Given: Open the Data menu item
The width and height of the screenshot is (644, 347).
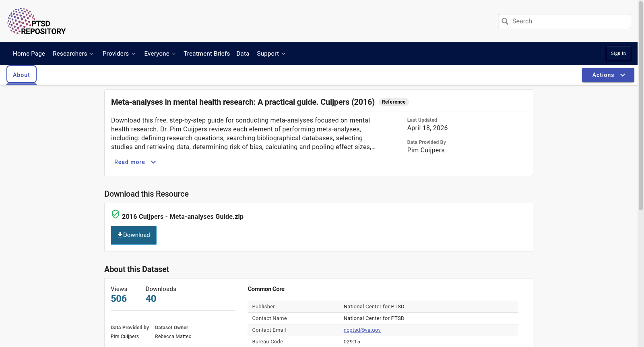Looking at the screenshot, I should [x=243, y=54].
